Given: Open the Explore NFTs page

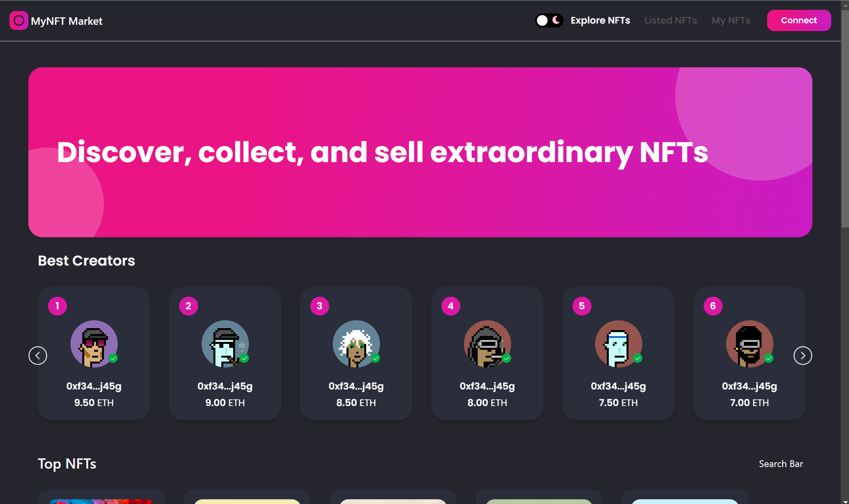Looking at the screenshot, I should [x=600, y=20].
